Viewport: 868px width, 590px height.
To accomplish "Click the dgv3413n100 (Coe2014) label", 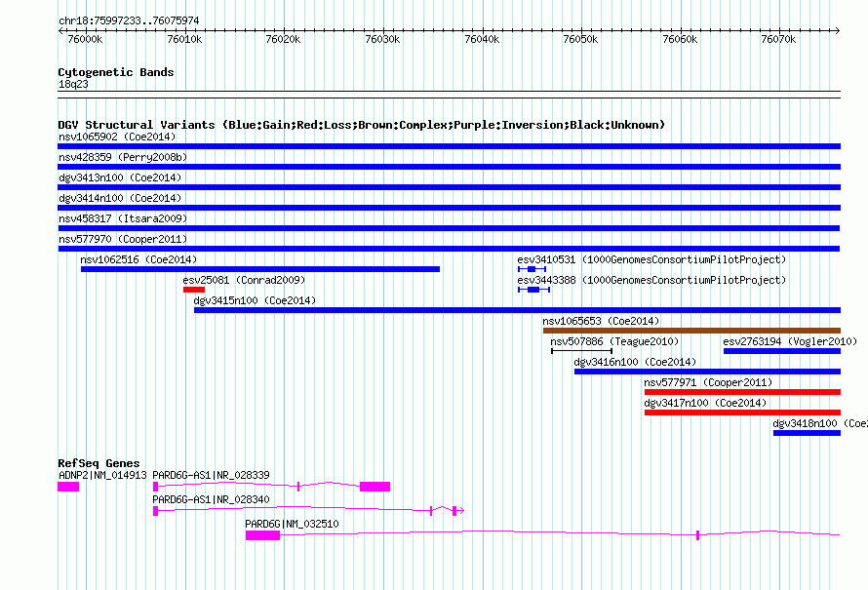I will coord(120,177).
